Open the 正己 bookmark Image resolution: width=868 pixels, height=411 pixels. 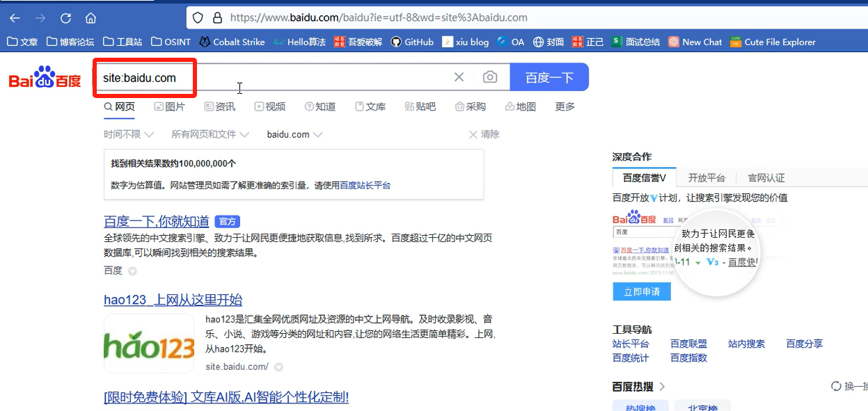point(587,42)
